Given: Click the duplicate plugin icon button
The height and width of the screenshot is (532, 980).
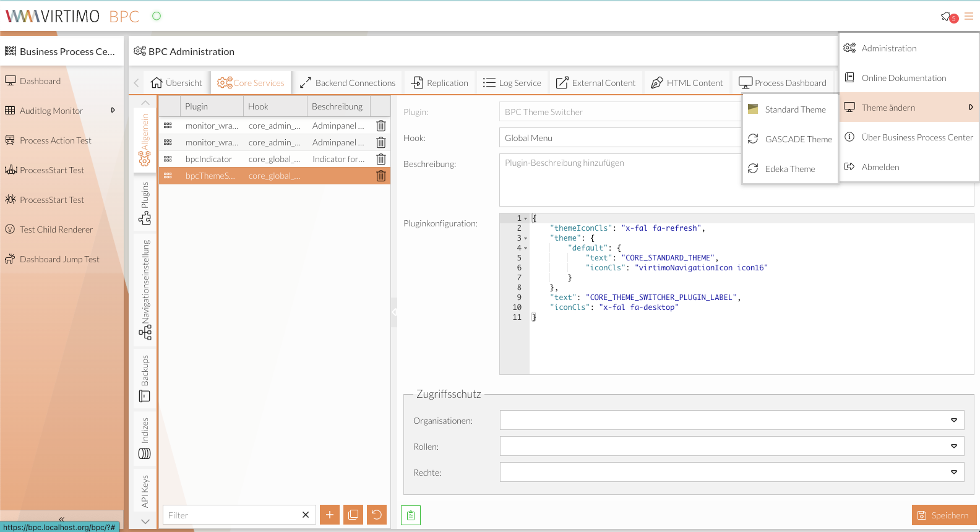Looking at the screenshot, I should coord(353,515).
